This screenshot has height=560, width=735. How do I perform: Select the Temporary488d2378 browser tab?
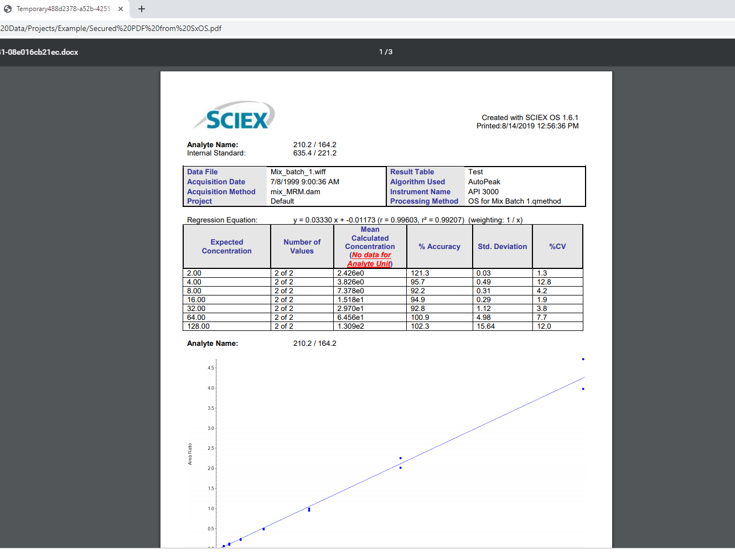(x=64, y=9)
